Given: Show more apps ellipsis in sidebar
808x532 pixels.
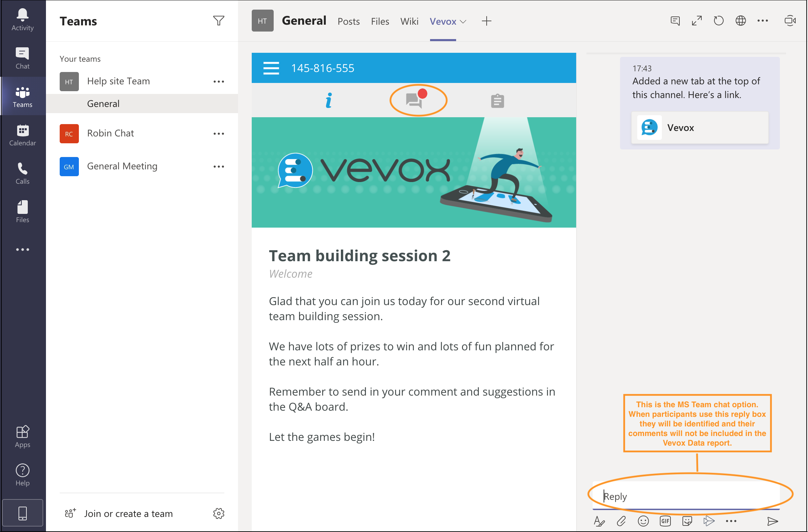Looking at the screenshot, I should point(23,250).
